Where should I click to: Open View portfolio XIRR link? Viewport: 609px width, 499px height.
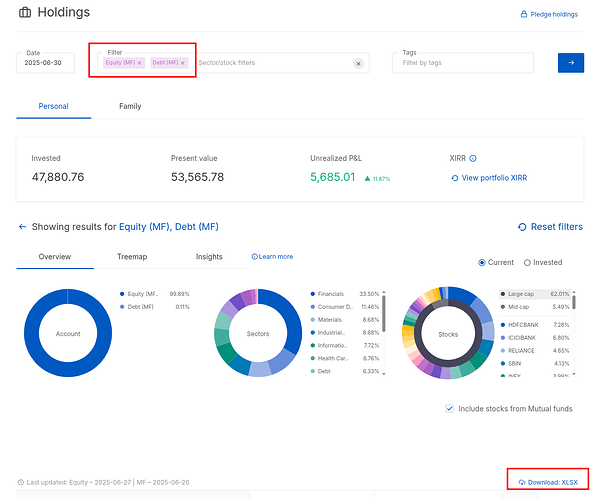tap(489, 178)
